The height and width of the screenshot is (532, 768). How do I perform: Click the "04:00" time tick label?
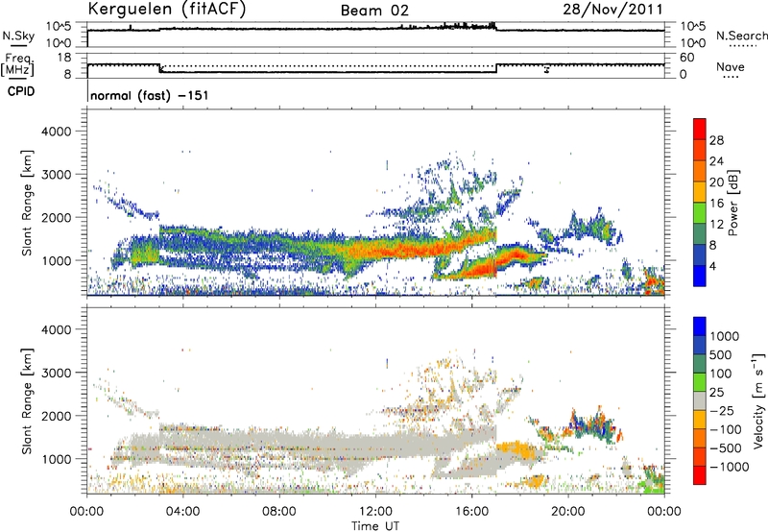[182, 512]
